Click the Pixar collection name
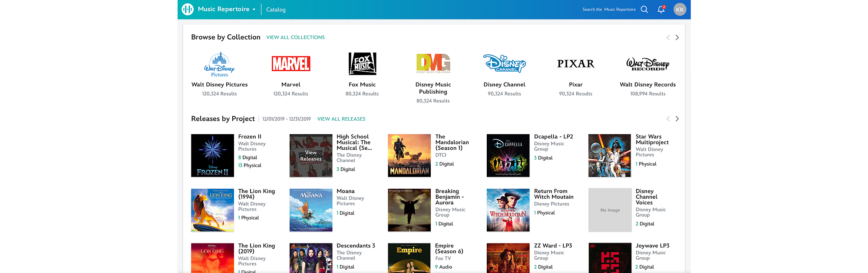This screenshot has height=273, width=868. point(576,85)
